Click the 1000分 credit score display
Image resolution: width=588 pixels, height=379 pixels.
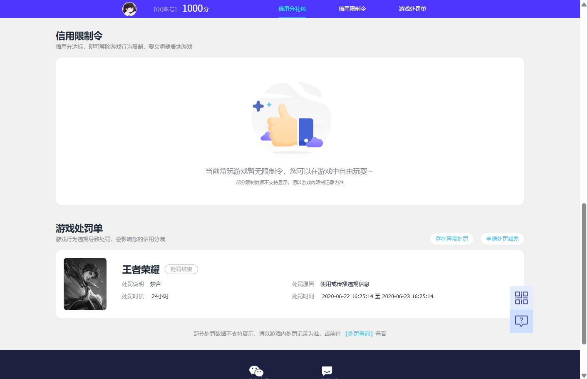pyautogui.click(x=195, y=8)
